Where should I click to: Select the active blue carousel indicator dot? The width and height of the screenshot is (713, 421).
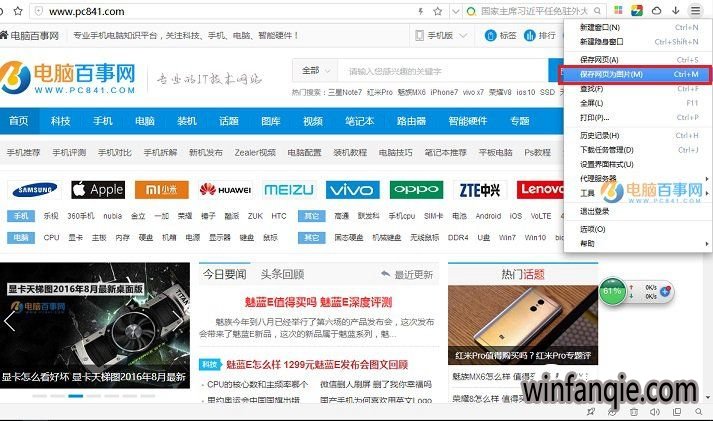(75, 396)
